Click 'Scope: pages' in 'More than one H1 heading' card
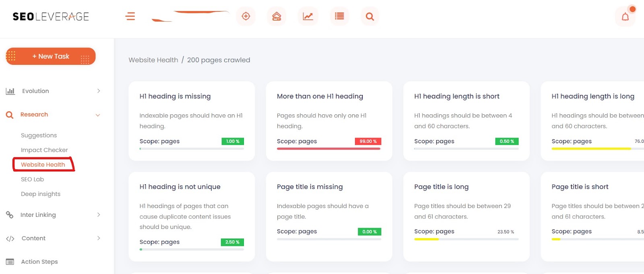 [x=297, y=141]
